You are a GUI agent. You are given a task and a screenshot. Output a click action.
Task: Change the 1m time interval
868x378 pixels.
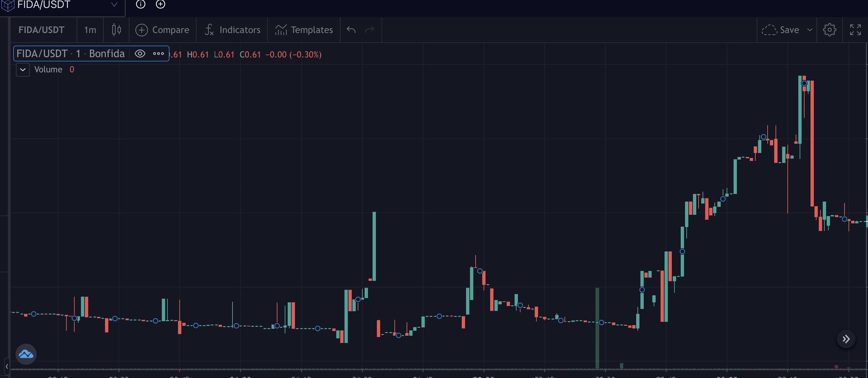[x=90, y=30]
